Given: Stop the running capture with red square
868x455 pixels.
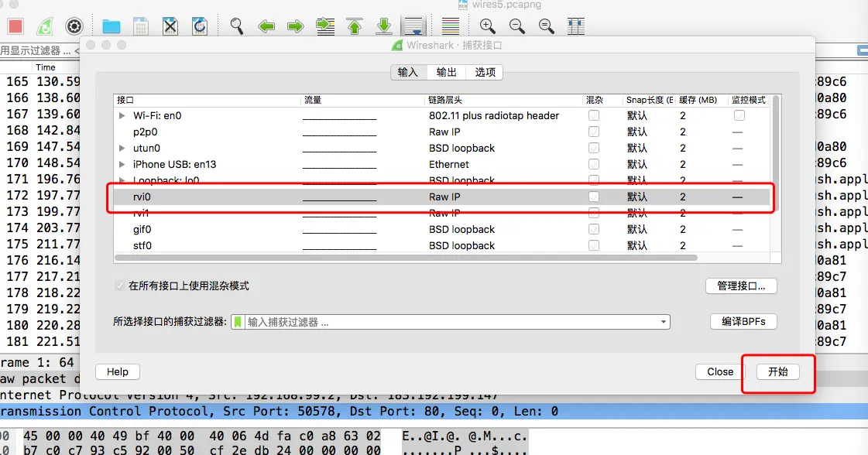Looking at the screenshot, I should [15, 26].
